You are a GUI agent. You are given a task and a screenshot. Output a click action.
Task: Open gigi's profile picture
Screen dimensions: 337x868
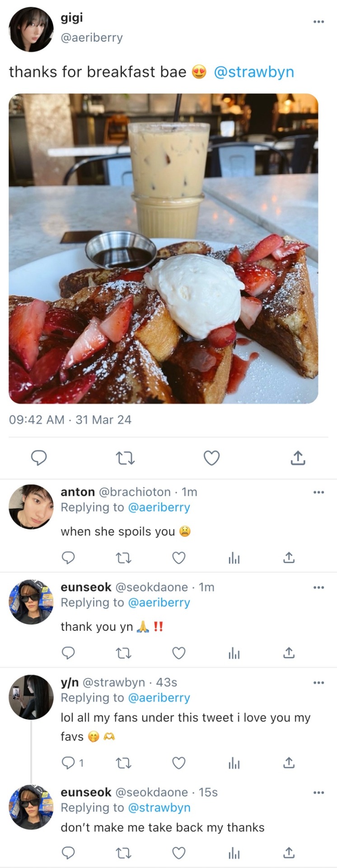point(31,29)
